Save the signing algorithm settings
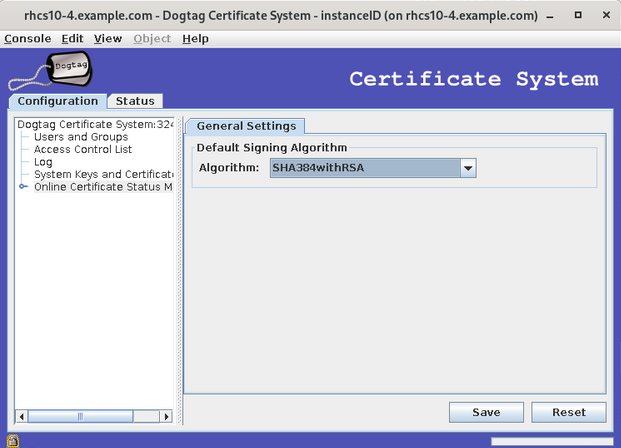The image size is (621, 448). pos(486,412)
